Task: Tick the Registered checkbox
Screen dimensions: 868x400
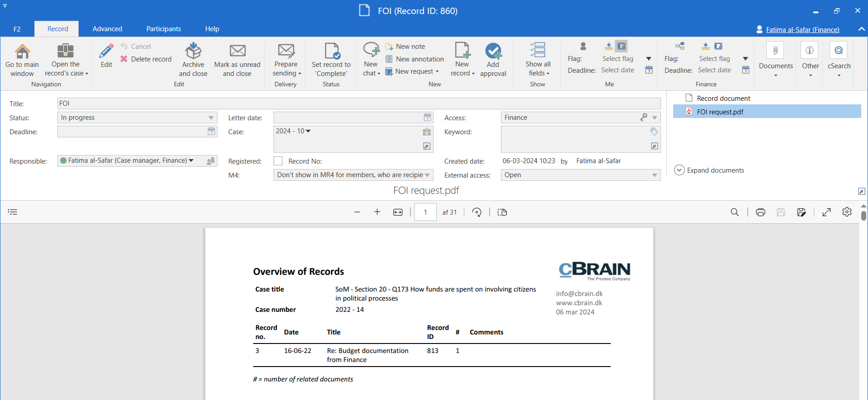Action: tap(278, 161)
